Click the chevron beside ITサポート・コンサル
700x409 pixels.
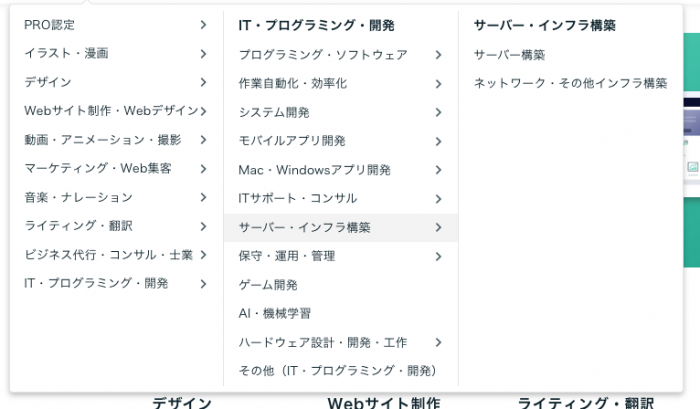pos(438,199)
